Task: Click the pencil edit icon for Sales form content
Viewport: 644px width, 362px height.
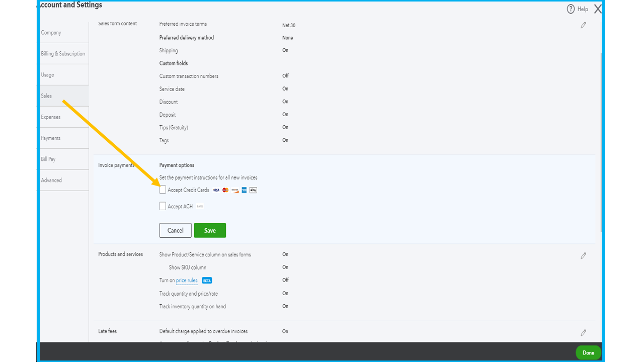Action: pyautogui.click(x=583, y=25)
